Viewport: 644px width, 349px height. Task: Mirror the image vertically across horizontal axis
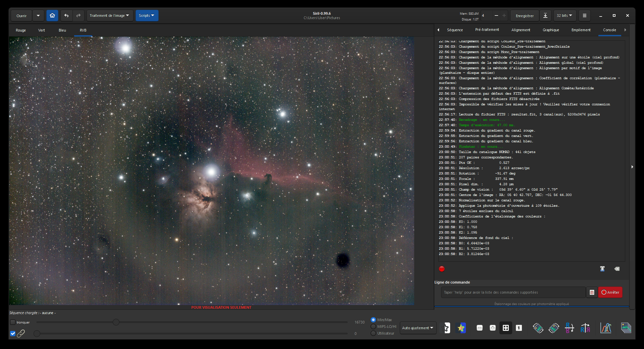click(570, 328)
